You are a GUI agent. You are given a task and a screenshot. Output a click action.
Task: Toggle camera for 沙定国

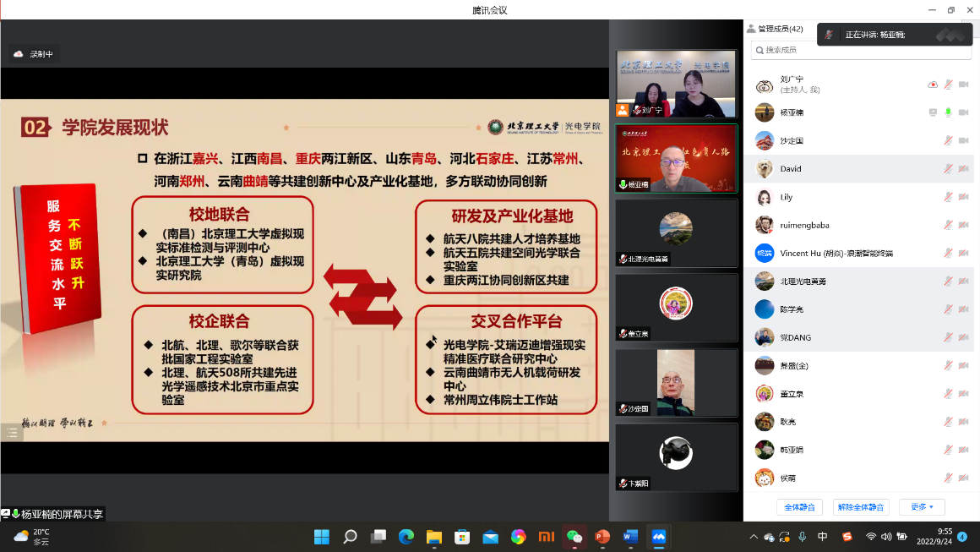963,140
